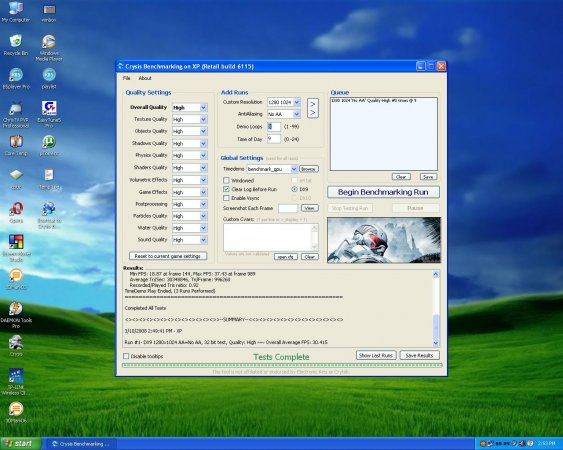Open Shaders Quality dropdown
The image size is (563, 450).
click(204, 167)
